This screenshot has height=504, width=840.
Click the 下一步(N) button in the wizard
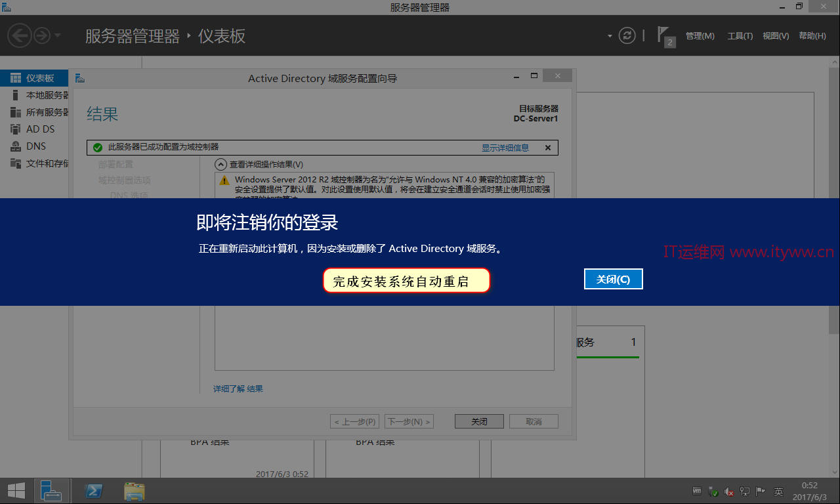click(x=409, y=421)
